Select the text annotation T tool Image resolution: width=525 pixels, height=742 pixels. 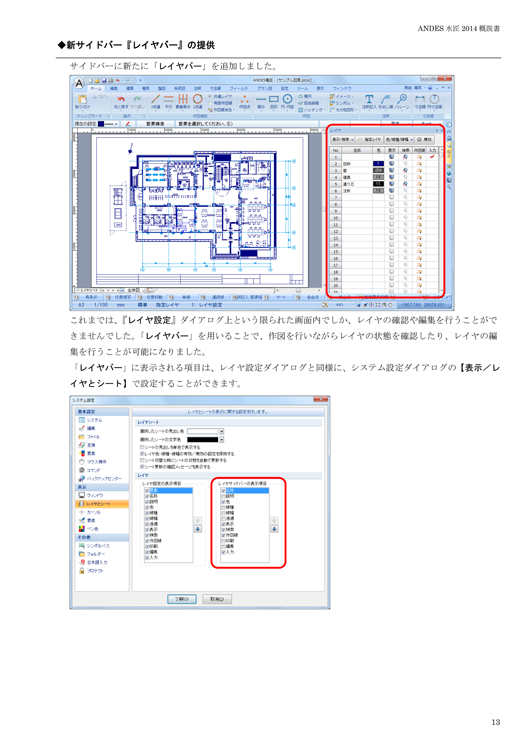pos(368,99)
